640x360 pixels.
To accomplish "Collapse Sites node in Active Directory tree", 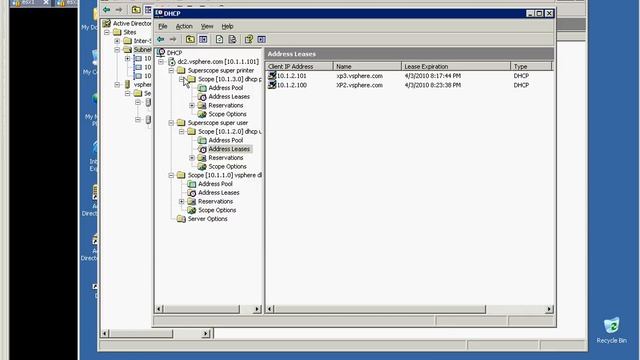I will (107, 32).
